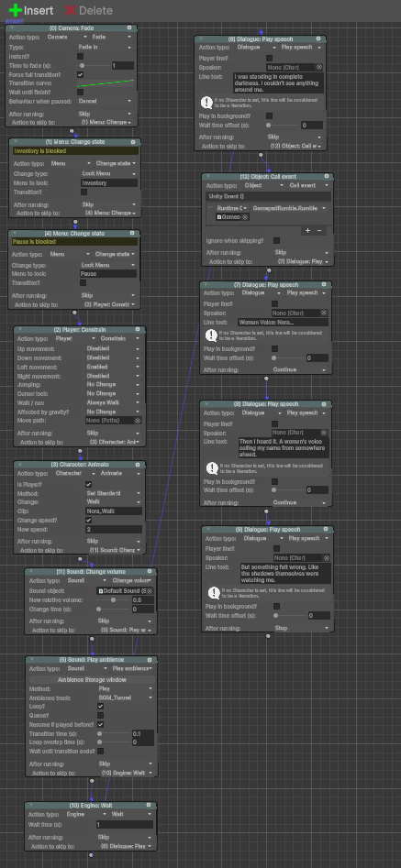
Task: Open Speaker object picker in node (9)
Action: click(x=327, y=558)
